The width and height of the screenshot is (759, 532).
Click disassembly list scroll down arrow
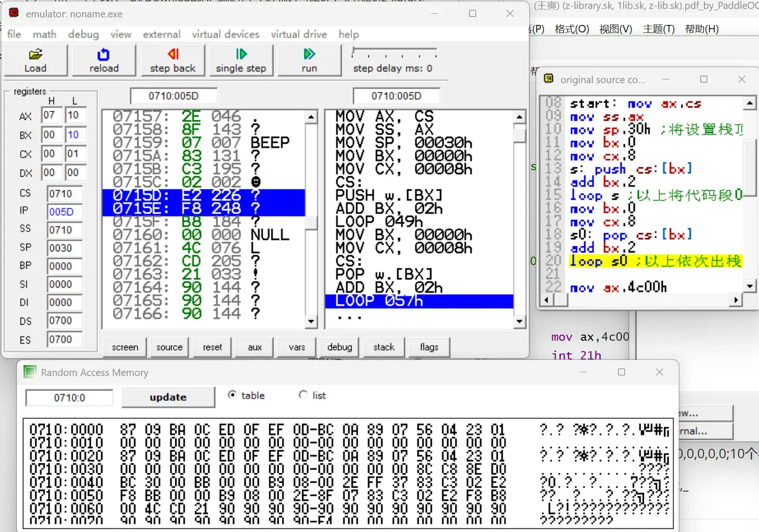coord(519,321)
